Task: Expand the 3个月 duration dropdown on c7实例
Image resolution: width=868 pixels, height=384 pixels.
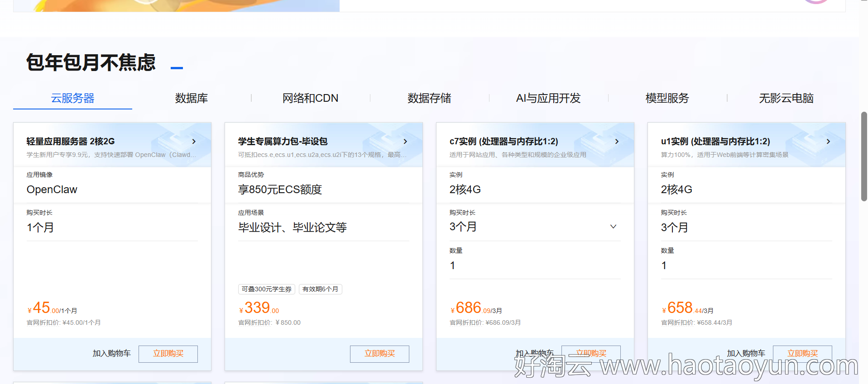Action: pos(613,227)
